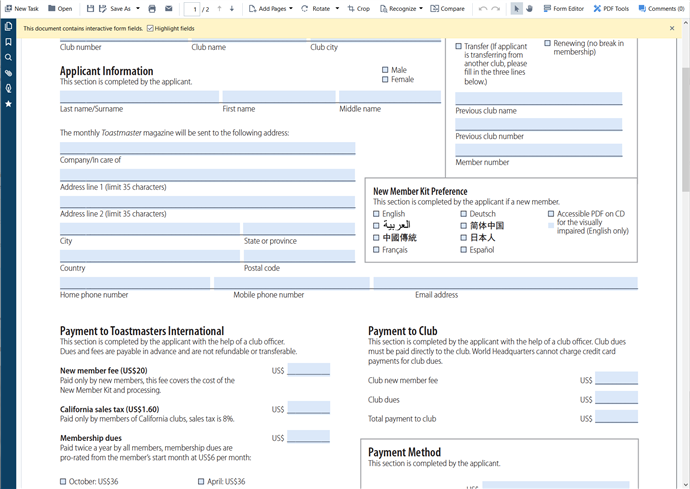Click the Last name/Surname field

point(139,96)
